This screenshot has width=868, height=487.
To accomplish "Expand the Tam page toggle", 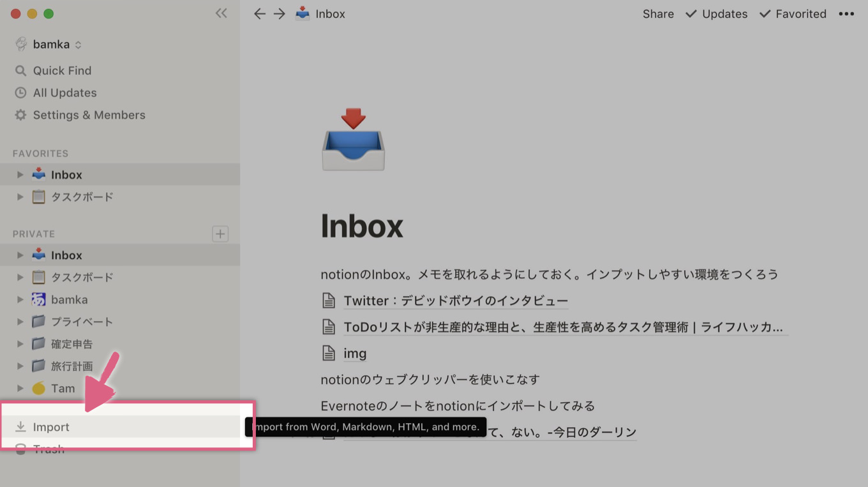I will pos(20,389).
